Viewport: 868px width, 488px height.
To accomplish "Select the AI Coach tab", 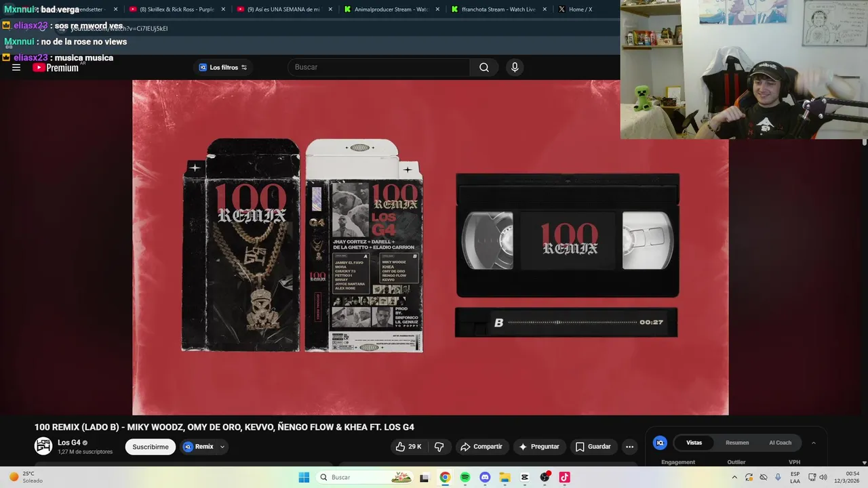I will (x=780, y=443).
